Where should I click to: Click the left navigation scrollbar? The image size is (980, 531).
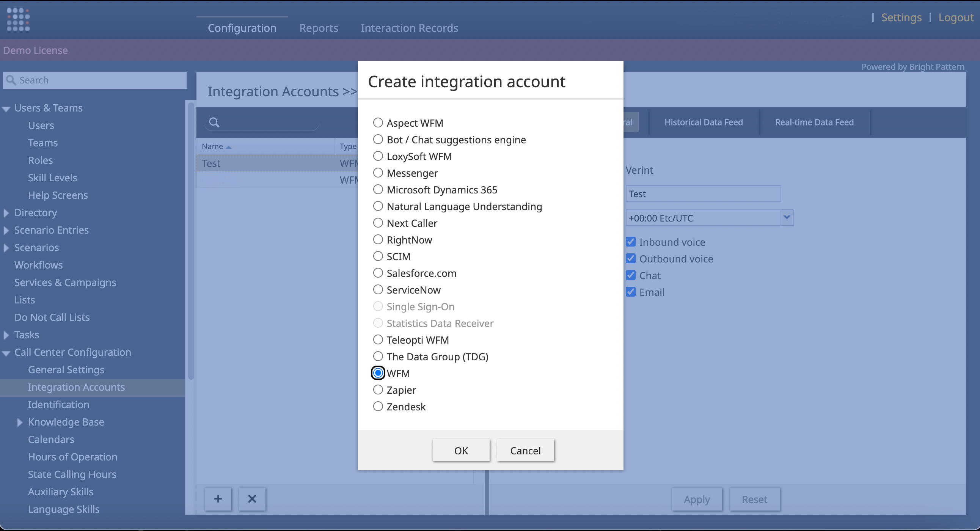[x=191, y=241]
